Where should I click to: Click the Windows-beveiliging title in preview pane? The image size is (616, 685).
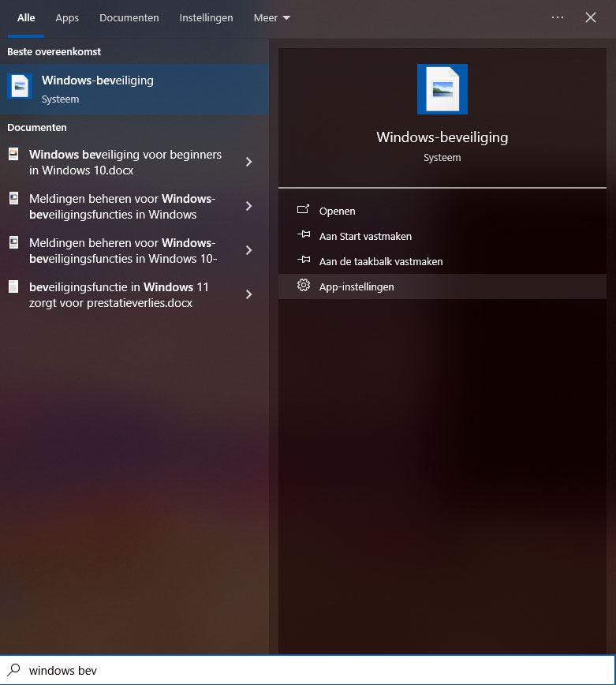442,137
